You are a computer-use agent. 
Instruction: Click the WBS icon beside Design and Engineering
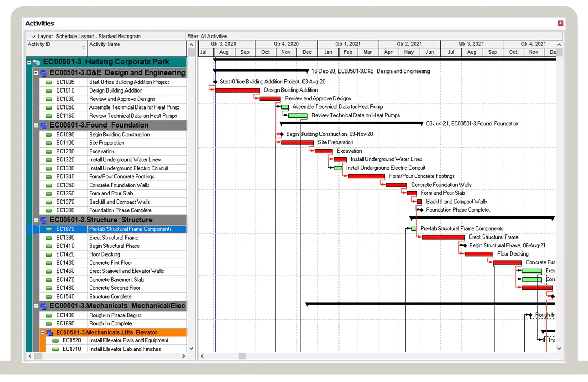[43, 73]
